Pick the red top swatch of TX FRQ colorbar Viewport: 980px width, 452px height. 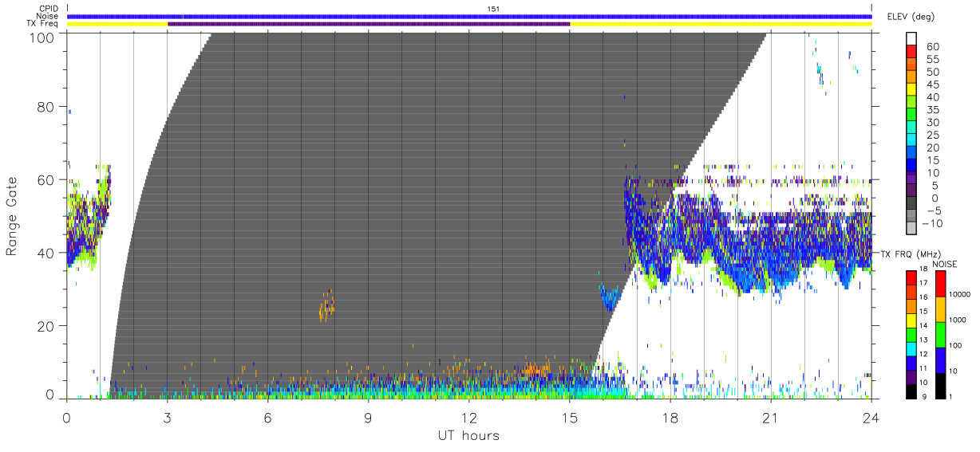tap(911, 278)
